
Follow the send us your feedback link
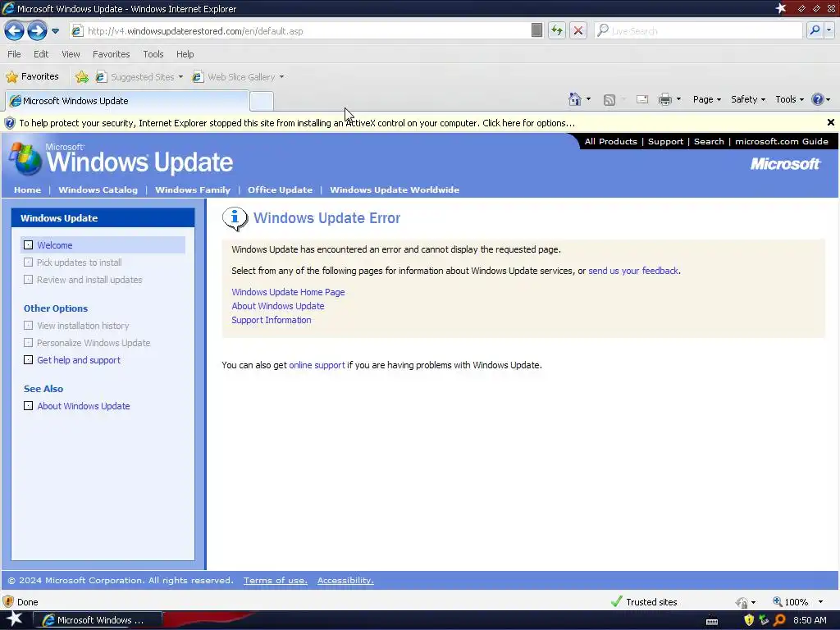tap(633, 271)
